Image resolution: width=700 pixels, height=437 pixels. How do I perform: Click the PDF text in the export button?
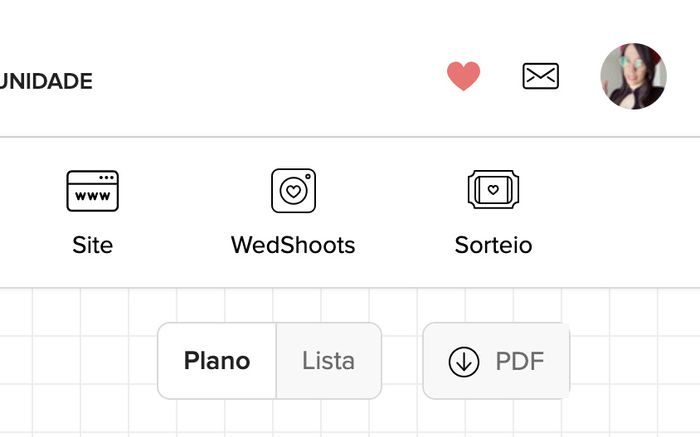point(520,361)
